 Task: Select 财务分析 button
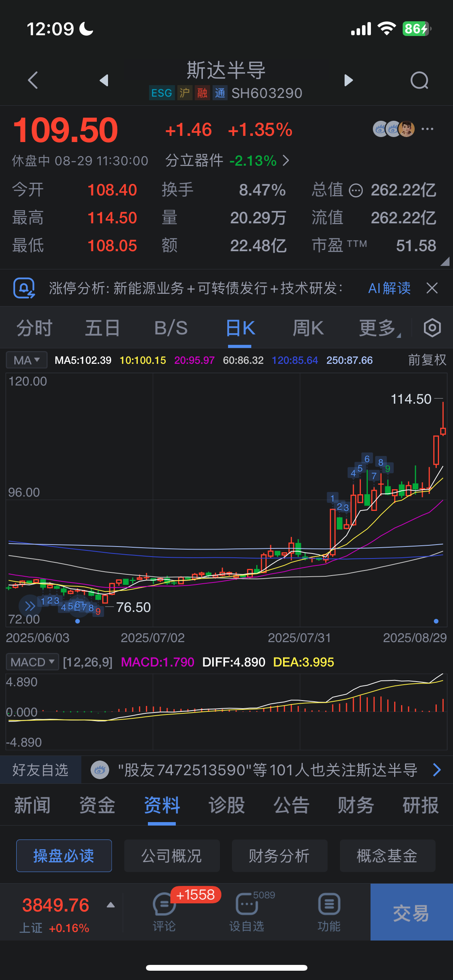280,856
